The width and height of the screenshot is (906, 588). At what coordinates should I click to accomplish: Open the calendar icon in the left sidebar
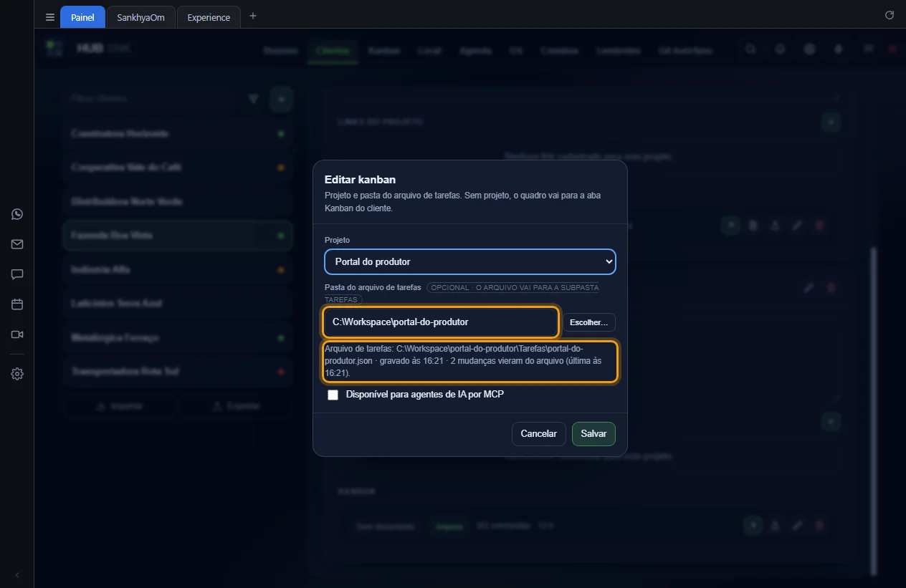click(17, 304)
